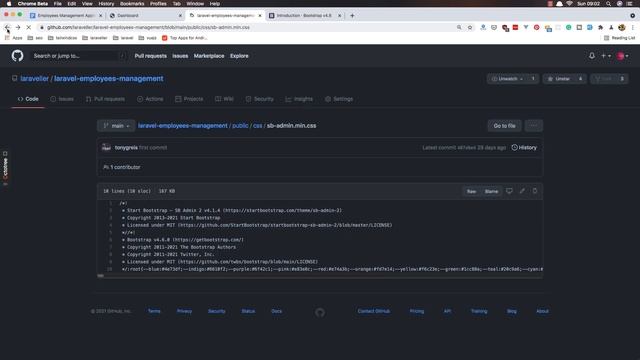This screenshot has height=360, width=640.
Task: Open the Bookmarks menu in menu bar
Action: [132, 4]
